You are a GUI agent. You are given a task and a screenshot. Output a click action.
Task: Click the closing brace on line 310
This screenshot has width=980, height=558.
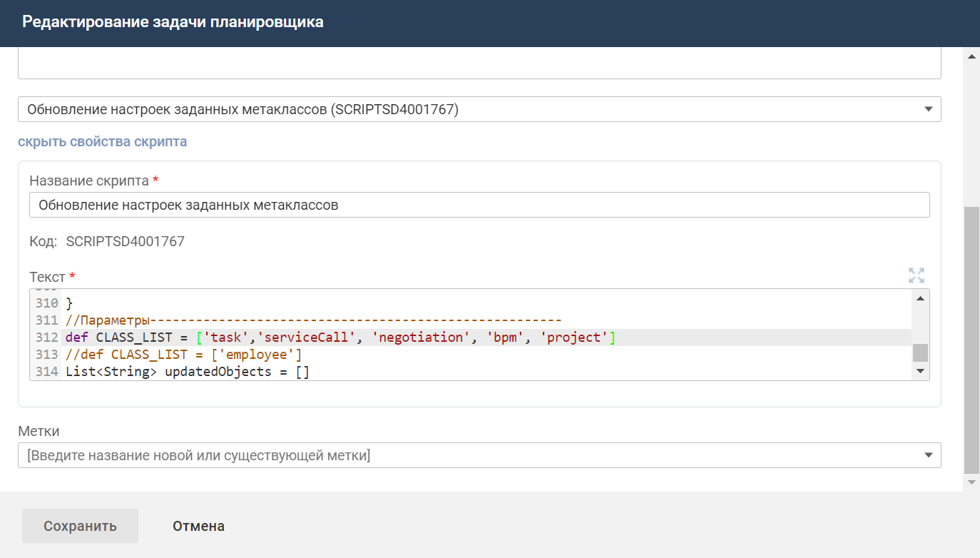coord(69,303)
